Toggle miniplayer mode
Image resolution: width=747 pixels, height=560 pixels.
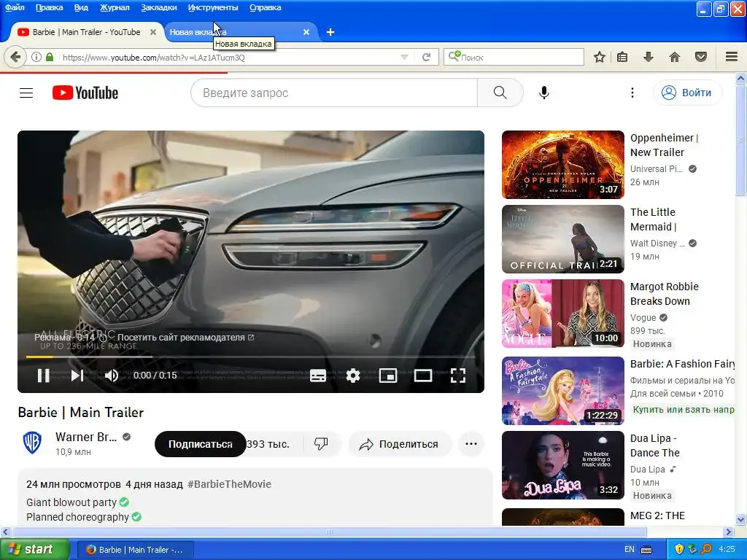388,376
